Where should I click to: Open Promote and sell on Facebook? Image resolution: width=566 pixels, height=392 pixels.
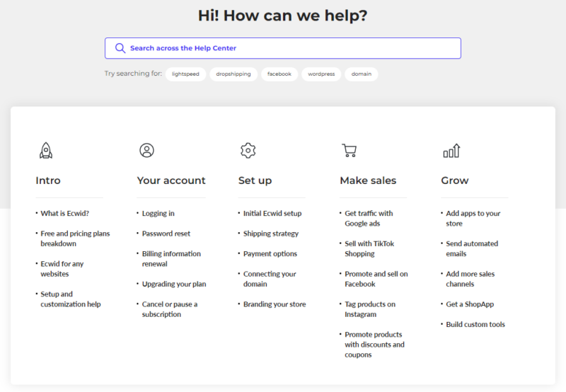[376, 279]
